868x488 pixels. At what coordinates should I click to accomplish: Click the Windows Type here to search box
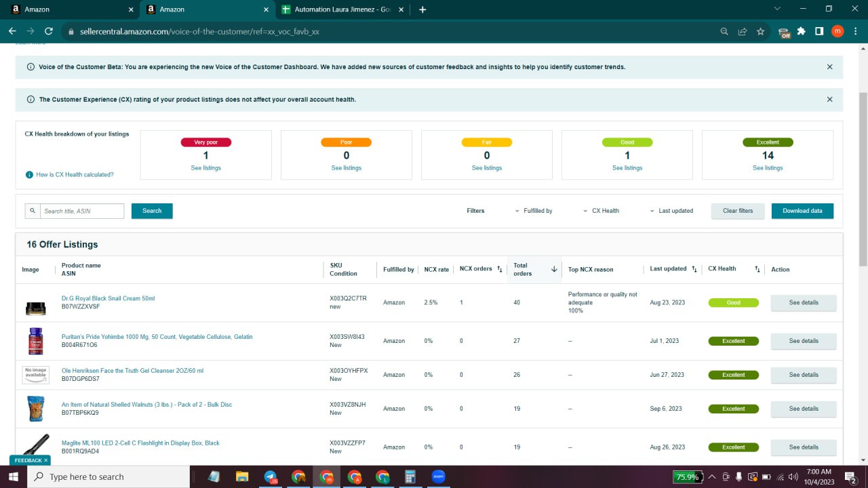[109, 476]
